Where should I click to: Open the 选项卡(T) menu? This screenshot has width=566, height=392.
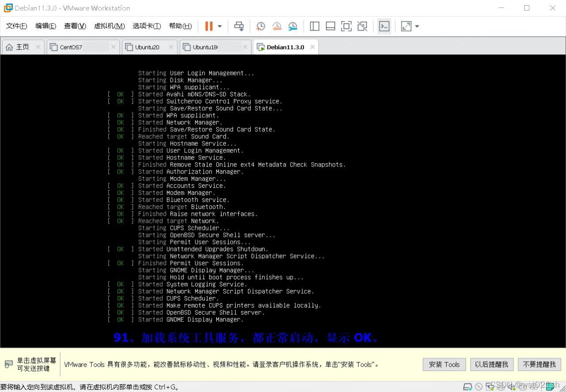point(147,26)
